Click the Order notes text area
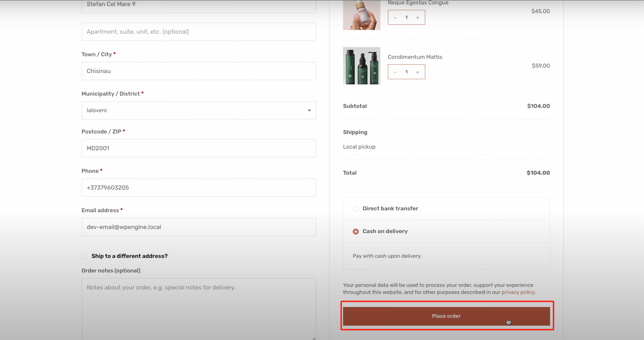This screenshot has width=644, height=340. [199, 308]
